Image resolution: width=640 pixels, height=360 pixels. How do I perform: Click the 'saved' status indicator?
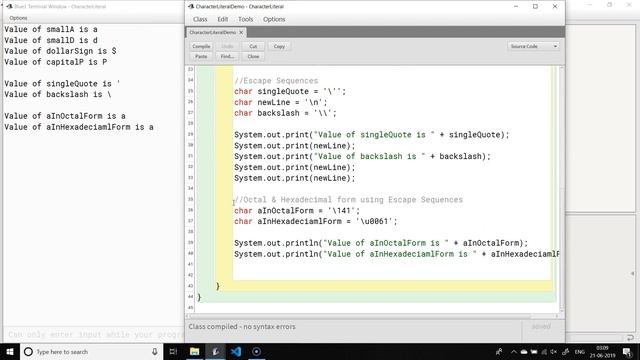pos(541,327)
